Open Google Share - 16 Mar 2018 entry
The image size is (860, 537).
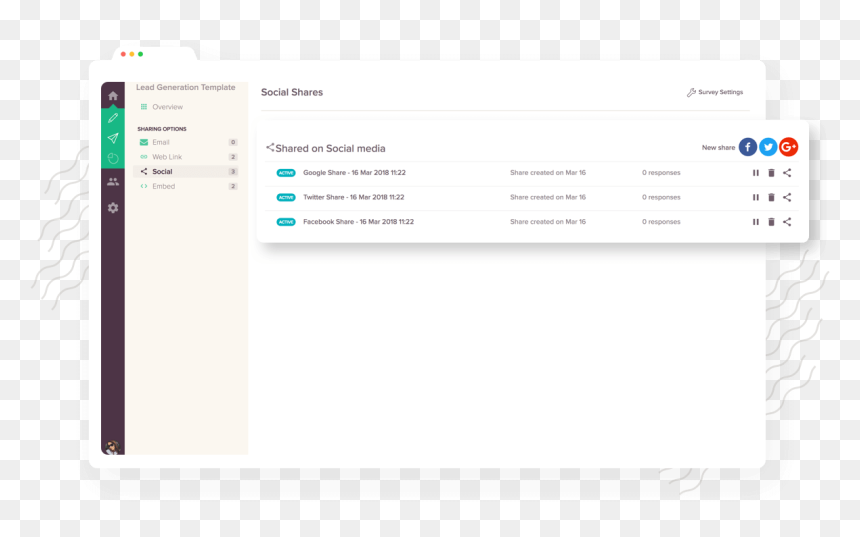click(354, 173)
